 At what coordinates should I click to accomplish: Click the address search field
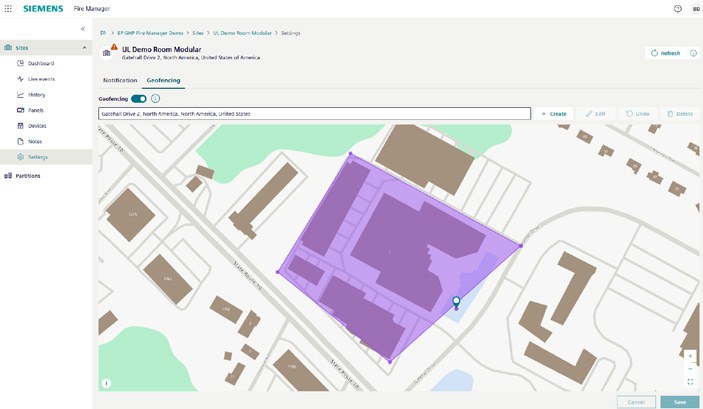[x=314, y=113]
